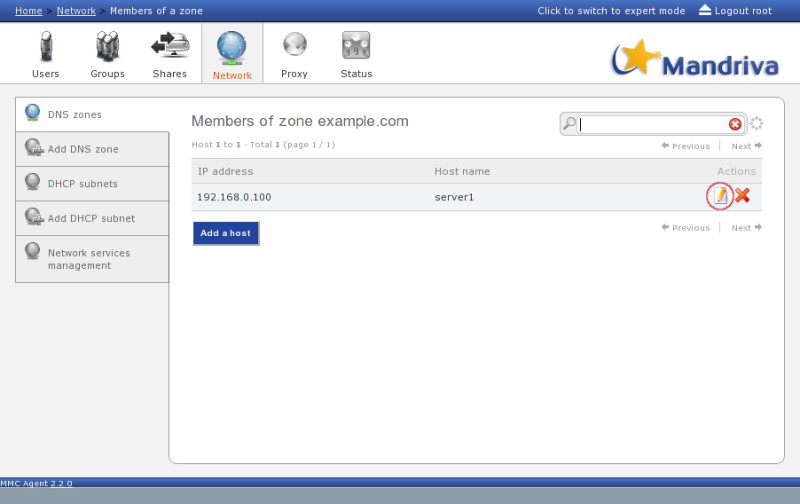Follow the Network breadcrumb link

[x=76, y=11]
